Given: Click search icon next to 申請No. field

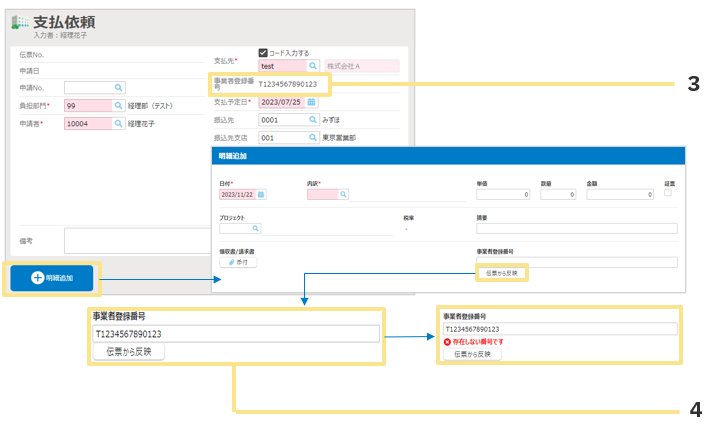Looking at the screenshot, I should point(118,88).
